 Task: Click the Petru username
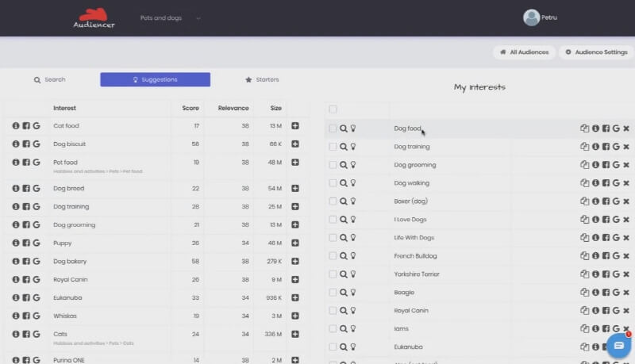549,17
